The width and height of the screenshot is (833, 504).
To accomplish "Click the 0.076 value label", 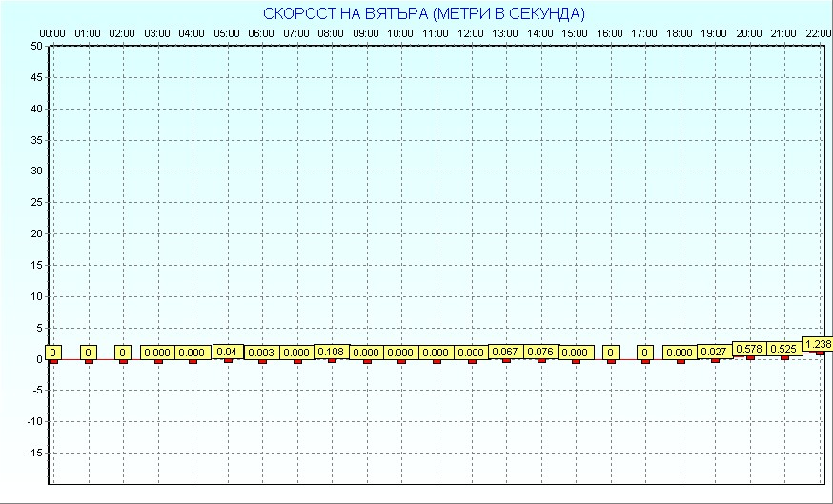I will point(540,352).
